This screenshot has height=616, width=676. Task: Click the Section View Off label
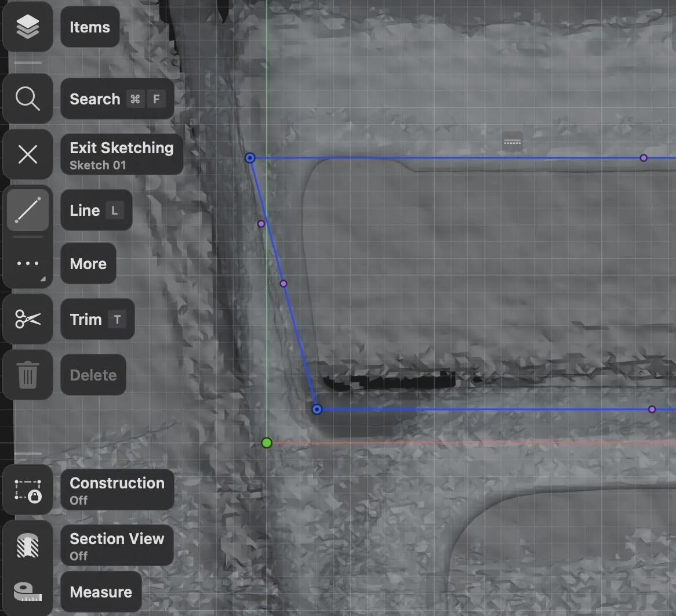pyautogui.click(x=117, y=546)
